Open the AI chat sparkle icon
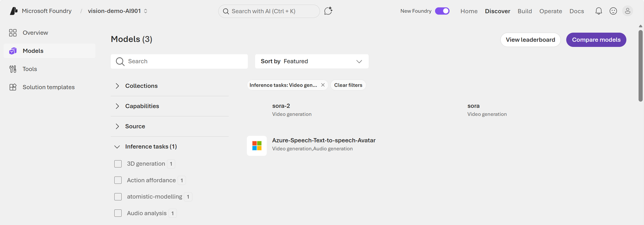The height and width of the screenshot is (225, 644). tap(328, 11)
